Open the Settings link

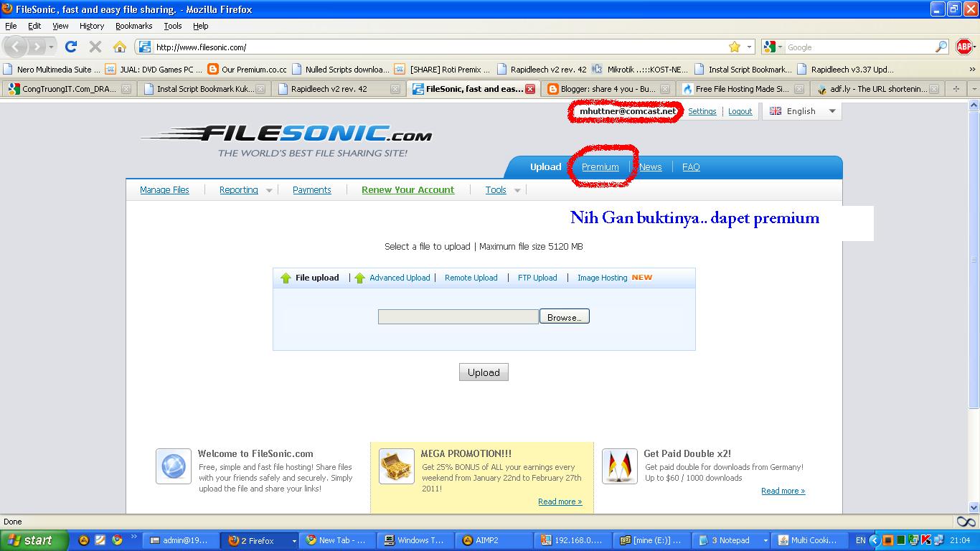click(x=702, y=111)
